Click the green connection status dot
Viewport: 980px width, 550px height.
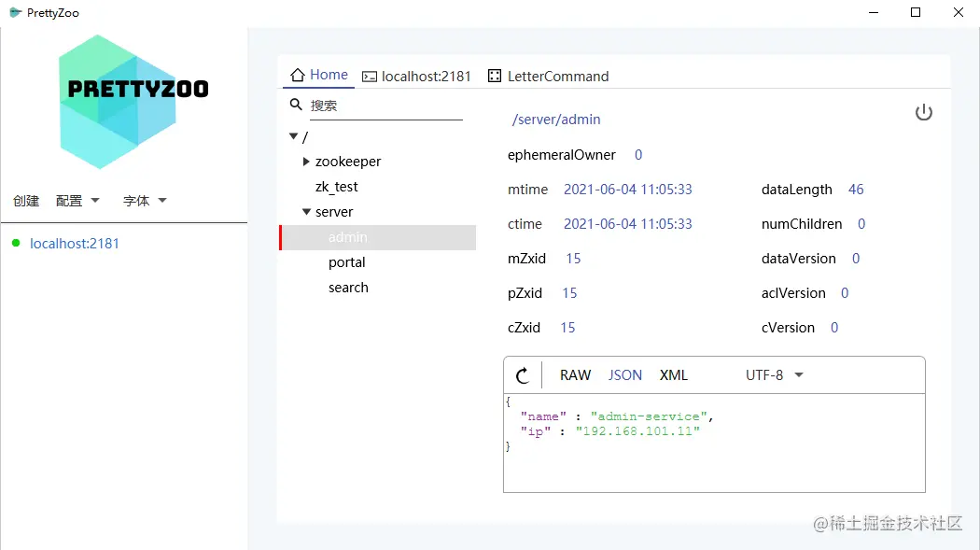coord(16,243)
